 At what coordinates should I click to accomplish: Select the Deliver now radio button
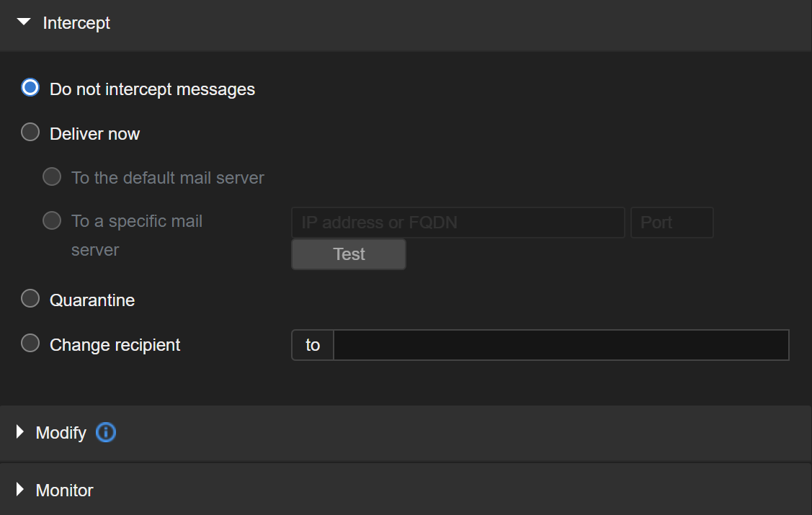pyautogui.click(x=30, y=133)
